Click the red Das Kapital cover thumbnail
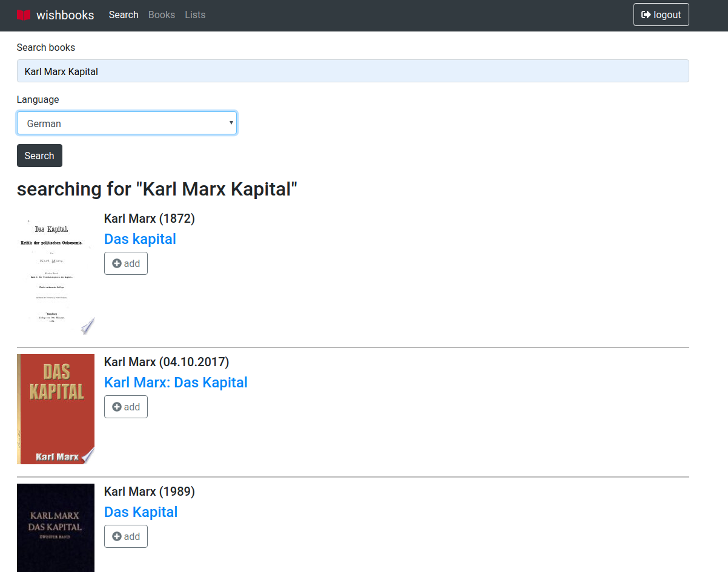The width and height of the screenshot is (728, 572). point(56,409)
